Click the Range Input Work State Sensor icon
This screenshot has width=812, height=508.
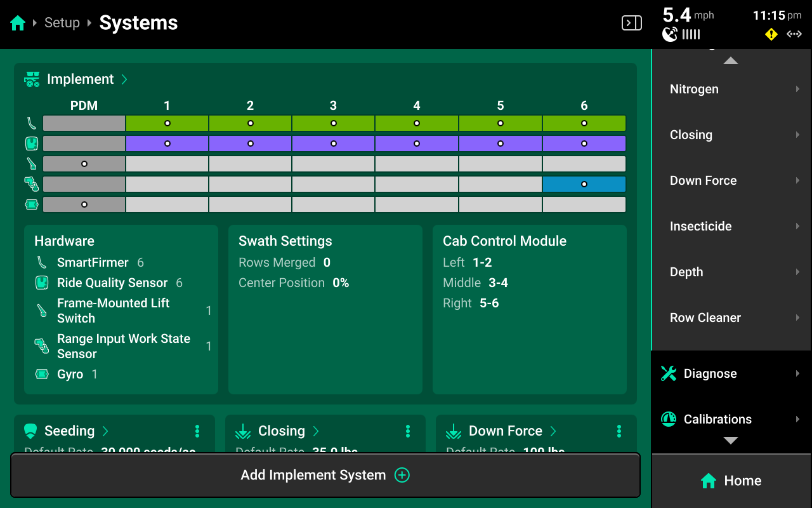coord(42,346)
